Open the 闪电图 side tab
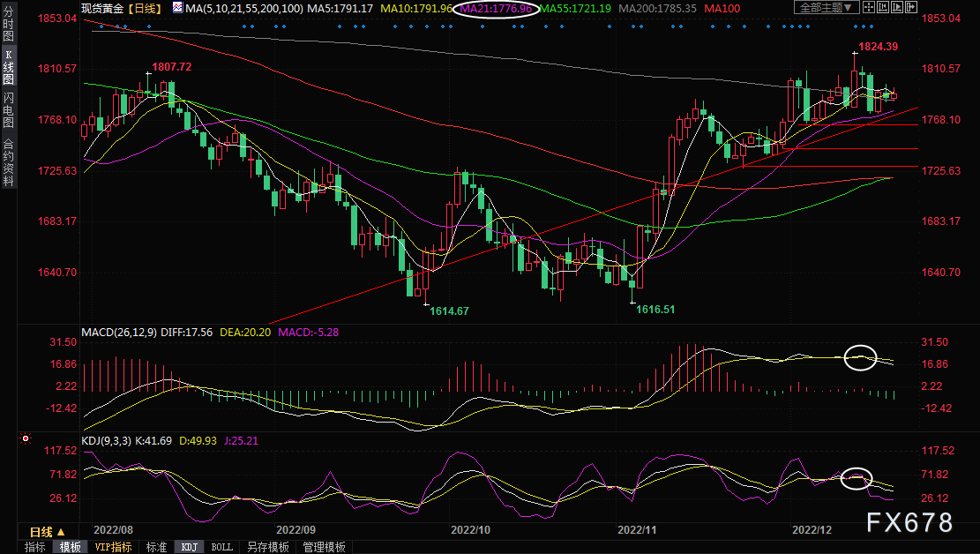The height and width of the screenshot is (554, 980). coord(8,111)
